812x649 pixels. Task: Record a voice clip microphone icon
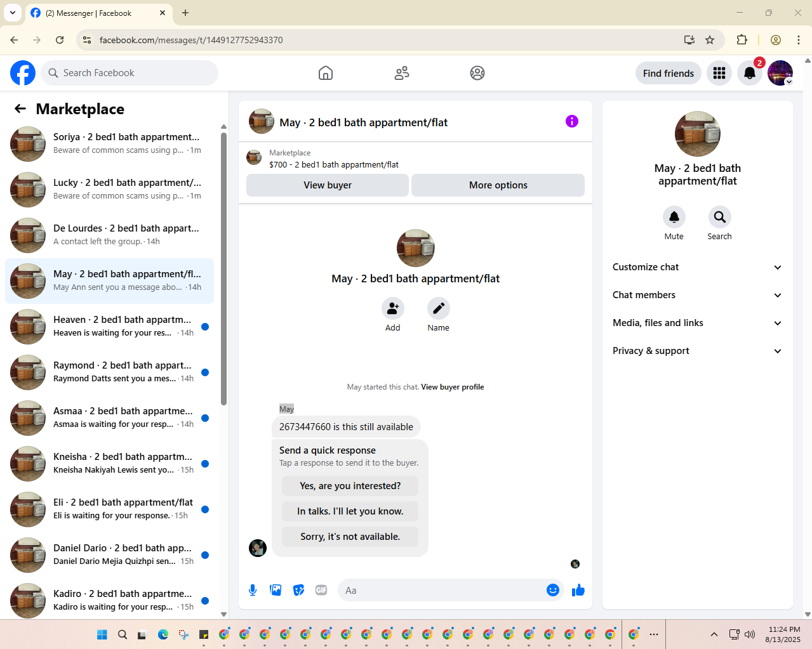point(253,590)
